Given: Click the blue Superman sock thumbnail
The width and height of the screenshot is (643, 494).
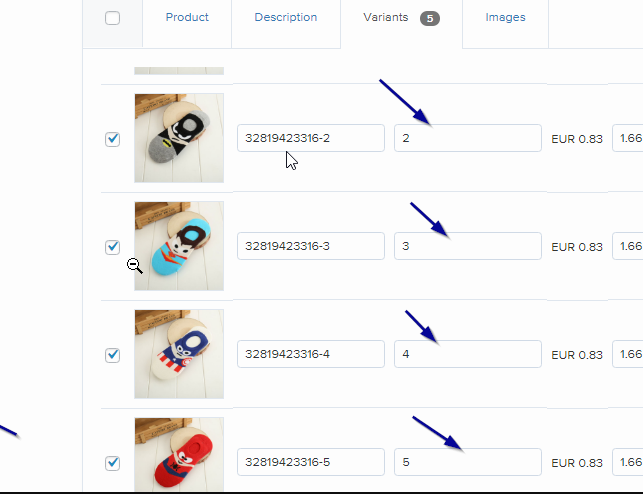Looking at the screenshot, I should pos(179,246).
